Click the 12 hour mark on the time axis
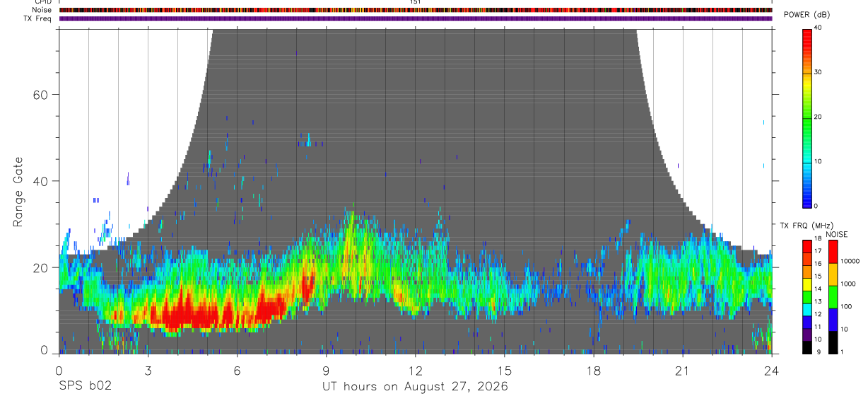This screenshot has height=401, width=868. (416, 370)
